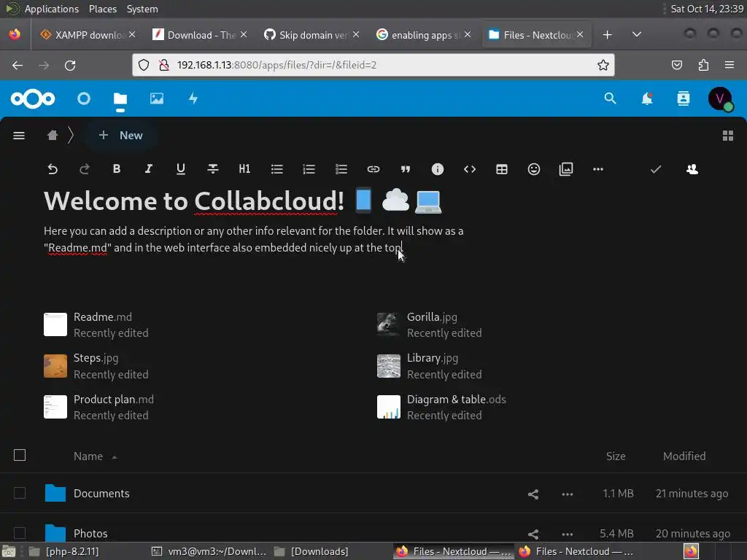Viewport: 747px width, 560px height.
Task: Open recent file Library.jpg
Action: pyautogui.click(x=430, y=366)
